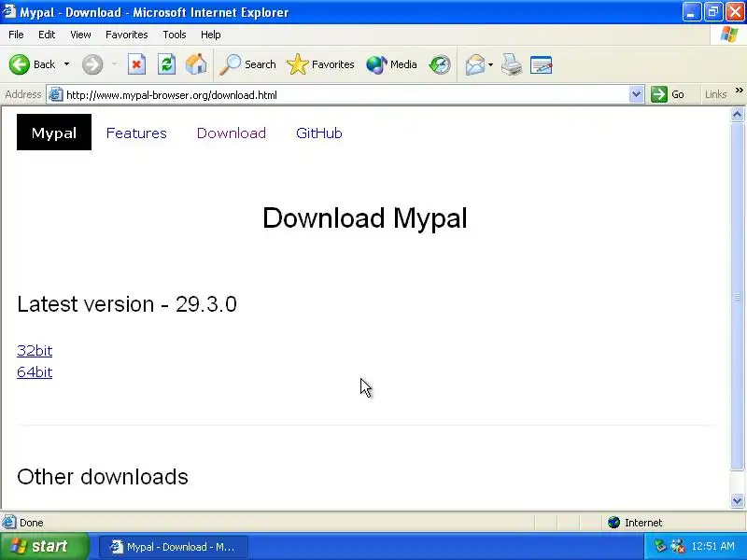Open the GitHub nav link

(x=319, y=133)
